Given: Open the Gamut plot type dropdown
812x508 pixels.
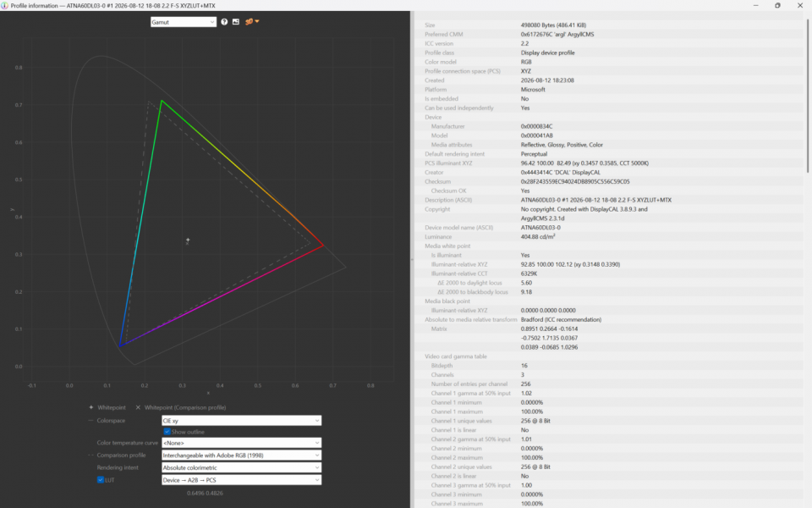Looking at the screenshot, I should click(184, 22).
